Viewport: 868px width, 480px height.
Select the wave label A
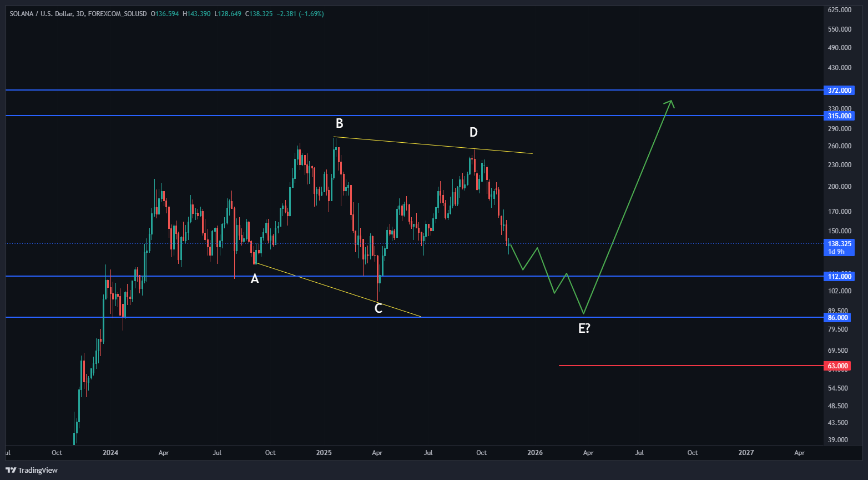255,279
